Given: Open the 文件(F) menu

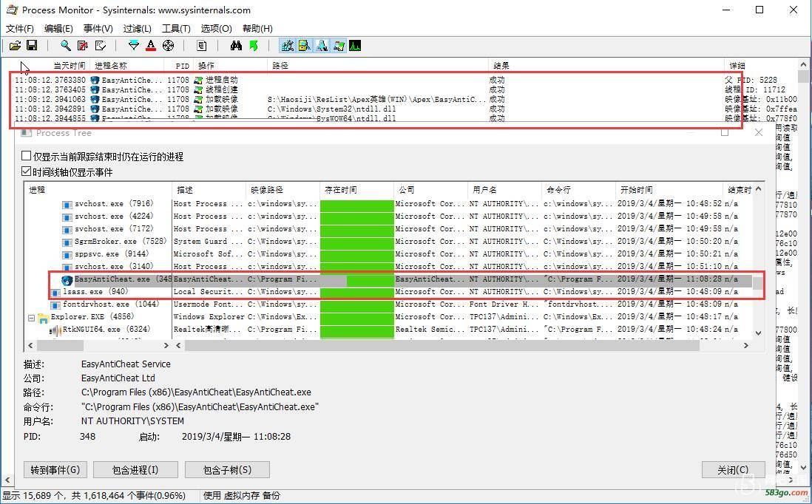Looking at the screenshot, I should point(20,29).
